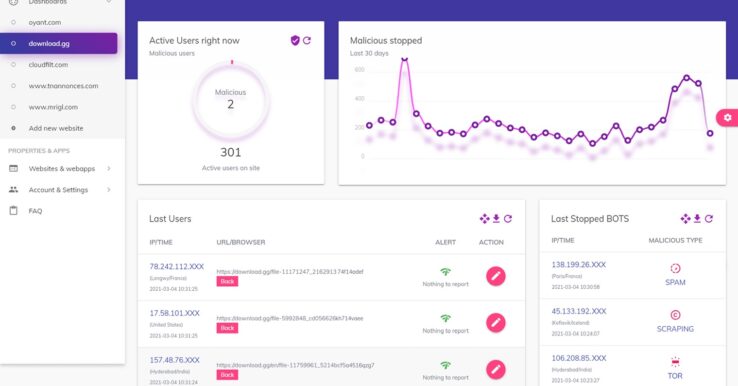738x386 pixels.
Task: Click the ALERT column header
Action: (445, 242)
